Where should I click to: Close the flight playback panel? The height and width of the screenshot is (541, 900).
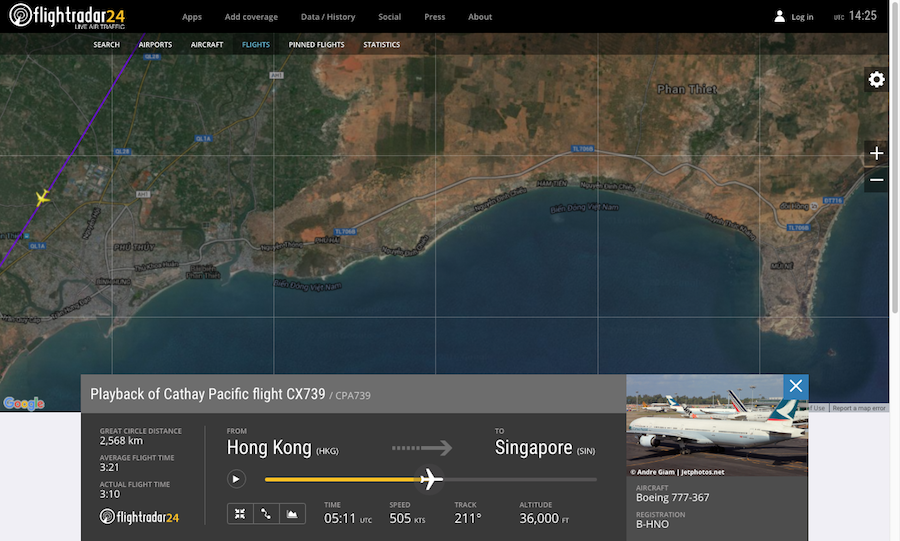click(796, 386)
